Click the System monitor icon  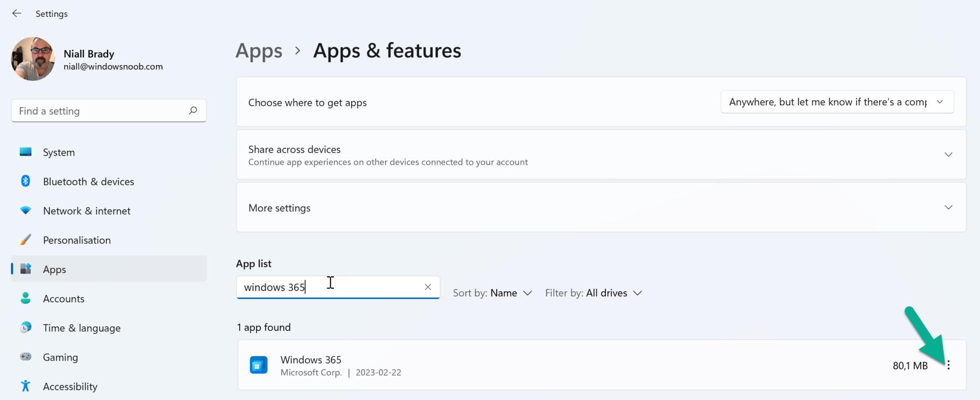click(26, 152)
